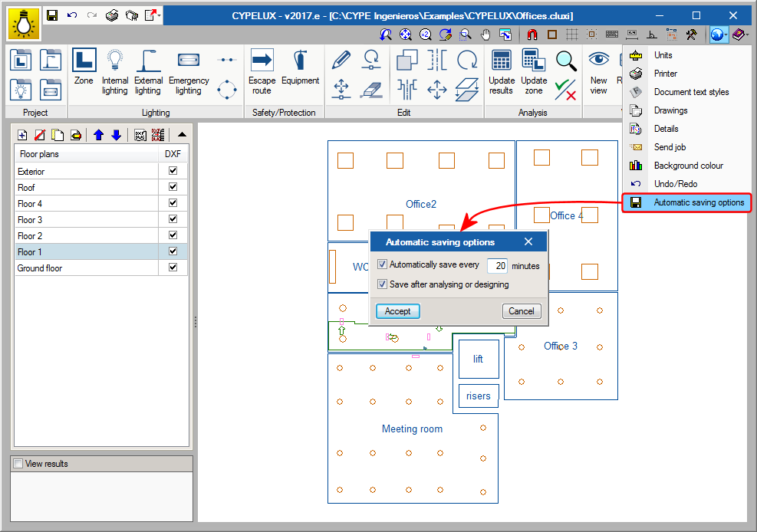Choose Document text styles menu item
The width and height of the screenshot is (757, 532).
click(x=691, y=92)
